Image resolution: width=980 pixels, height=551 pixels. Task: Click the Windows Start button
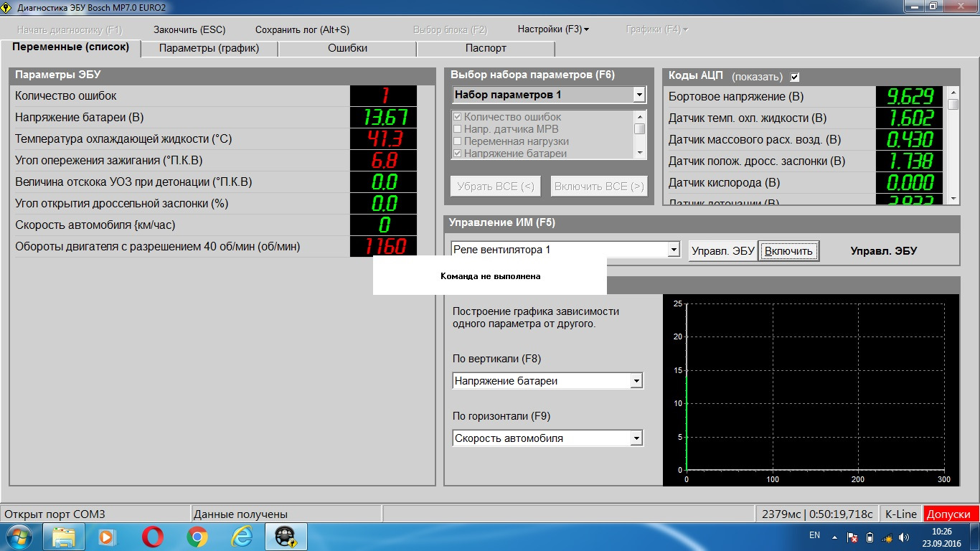click(18, 537)
